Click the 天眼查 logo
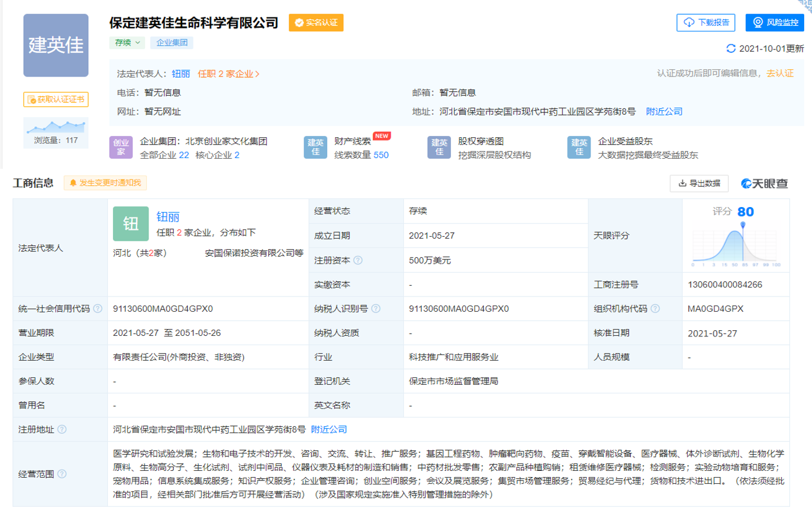The width and height of the screenshot is (812, 508). pos(764,183)
